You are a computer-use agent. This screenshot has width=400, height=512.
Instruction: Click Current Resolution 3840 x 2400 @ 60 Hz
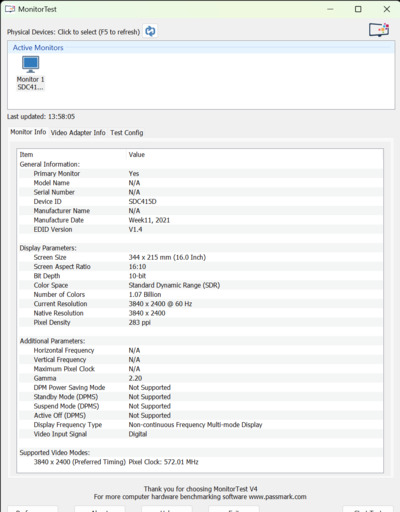point(160,304)
